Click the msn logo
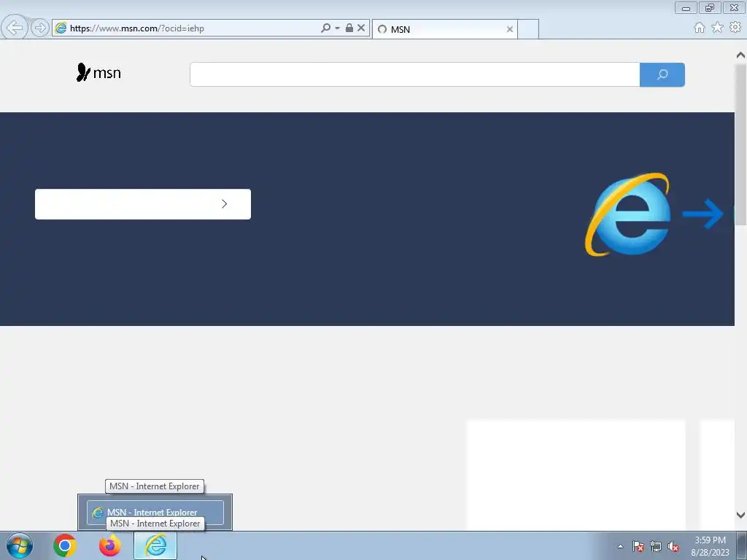Image resolution: width=747 pixels, height=560 pixels. [98, 72]
